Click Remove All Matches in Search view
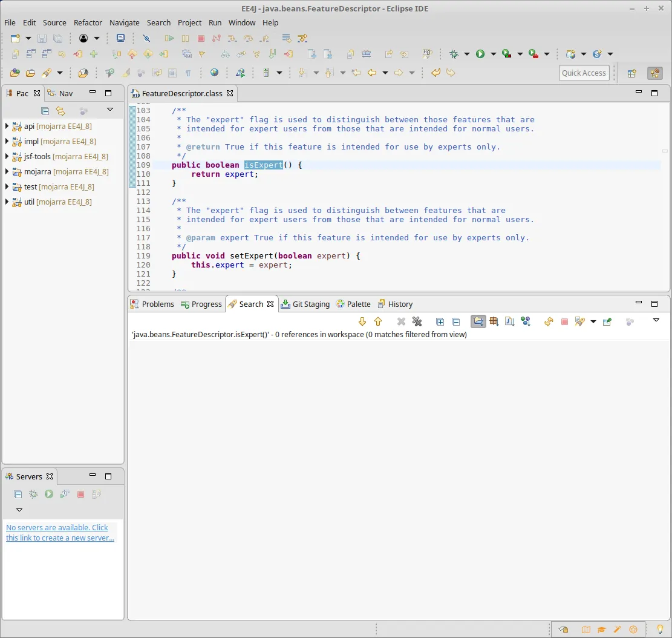 pos(417,321)
